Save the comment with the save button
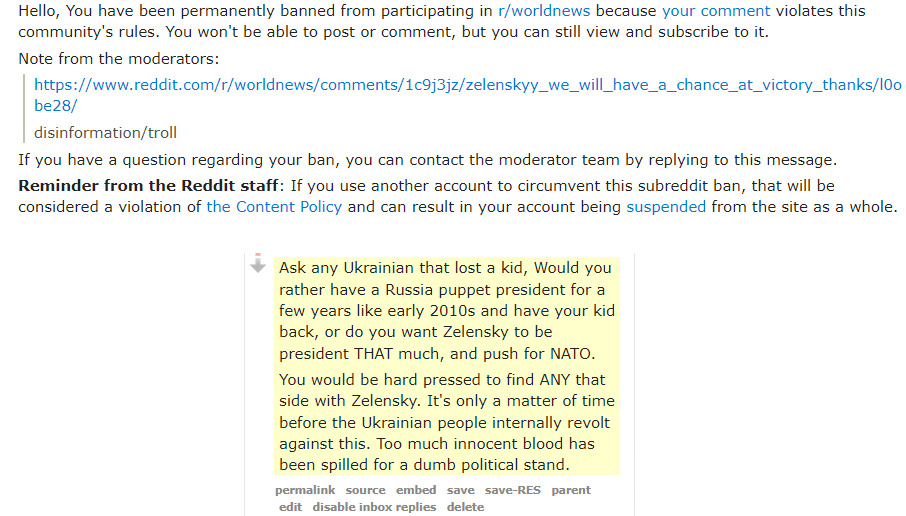906x516 pixels. tap(461, 490)
